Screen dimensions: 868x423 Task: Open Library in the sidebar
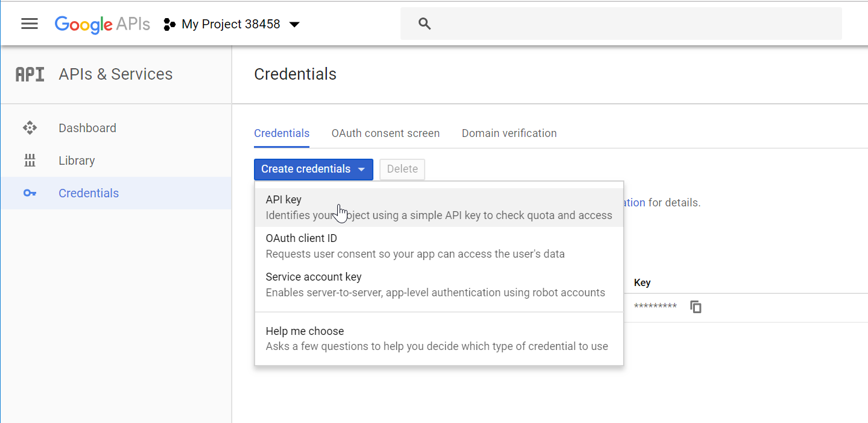coord(116,161)
